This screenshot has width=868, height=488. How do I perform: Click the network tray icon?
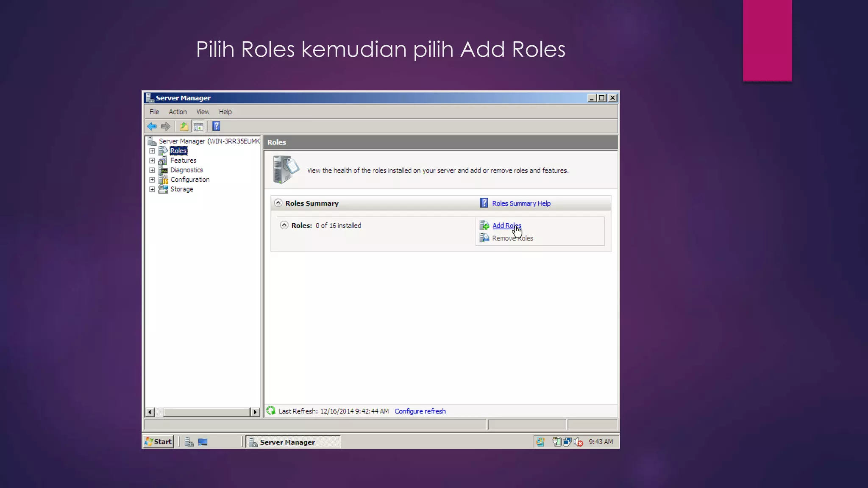[568, 442]
